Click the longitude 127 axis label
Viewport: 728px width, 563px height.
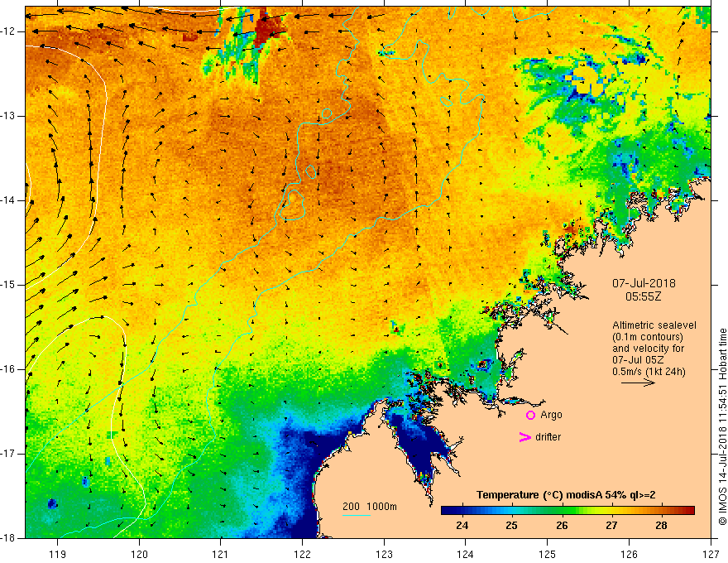coord(711,554)
